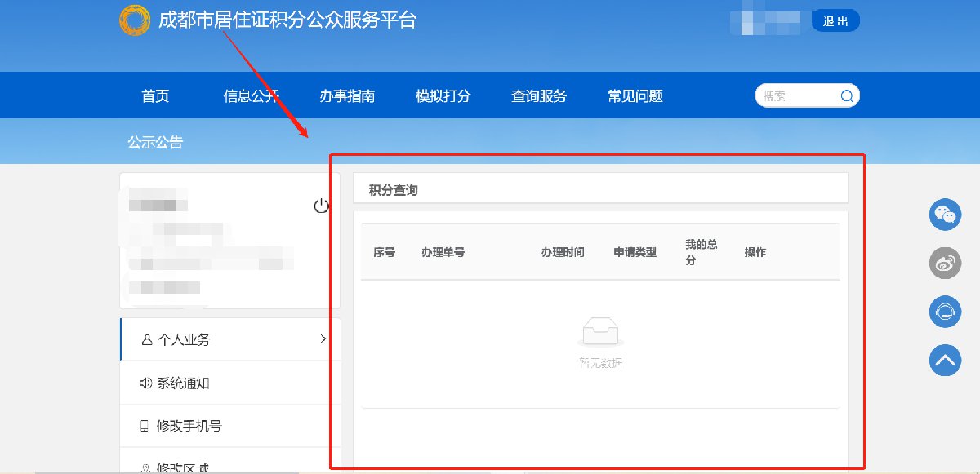
Task: Open the 办事指南 navigation menu
Action: click(347, 96)
